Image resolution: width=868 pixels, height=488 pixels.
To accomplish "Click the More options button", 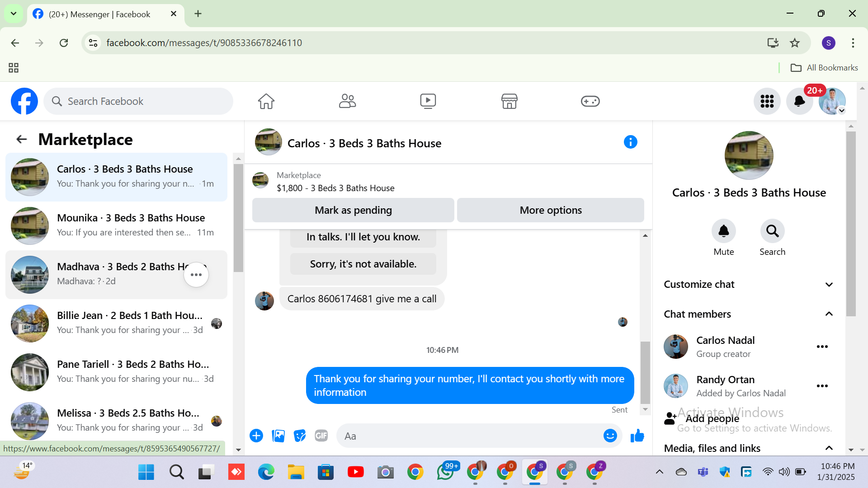I will coord(551,210).
